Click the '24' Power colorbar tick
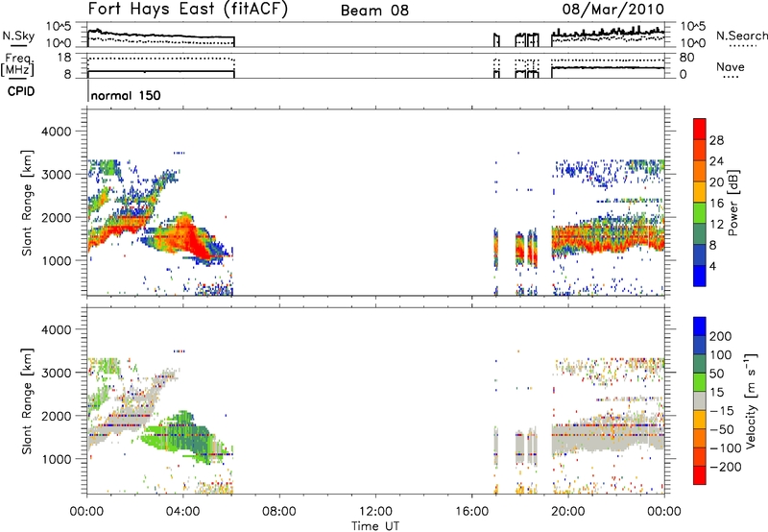Viewport: 768px width, 532px height. pos(716,161)
